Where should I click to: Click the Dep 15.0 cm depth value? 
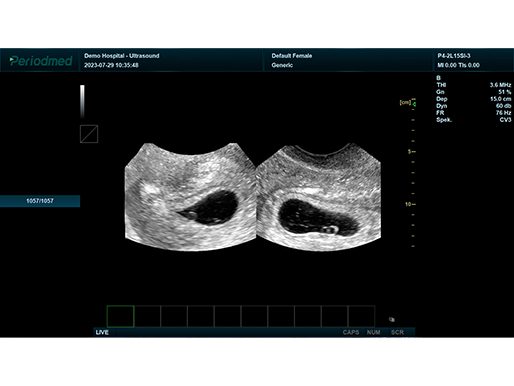(500, 99)
